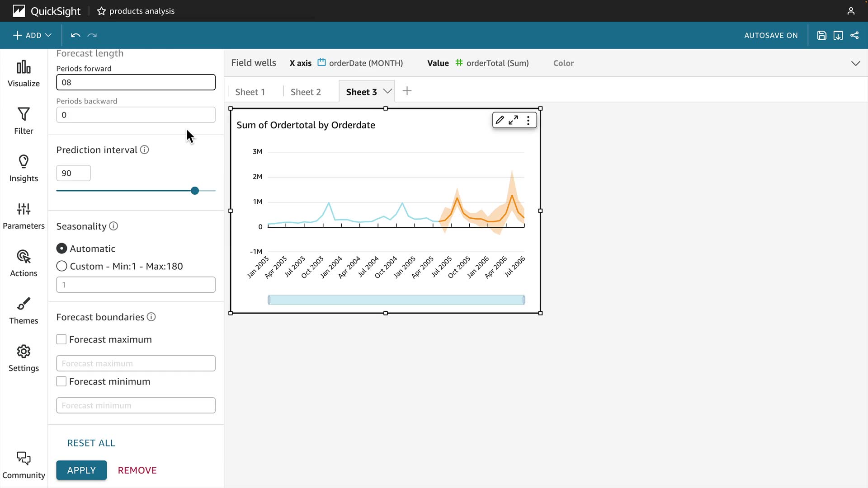This screenshot has height=488, width=868.
Task: Enable the Forecast maximum checkbox
Action: point(61,339)
